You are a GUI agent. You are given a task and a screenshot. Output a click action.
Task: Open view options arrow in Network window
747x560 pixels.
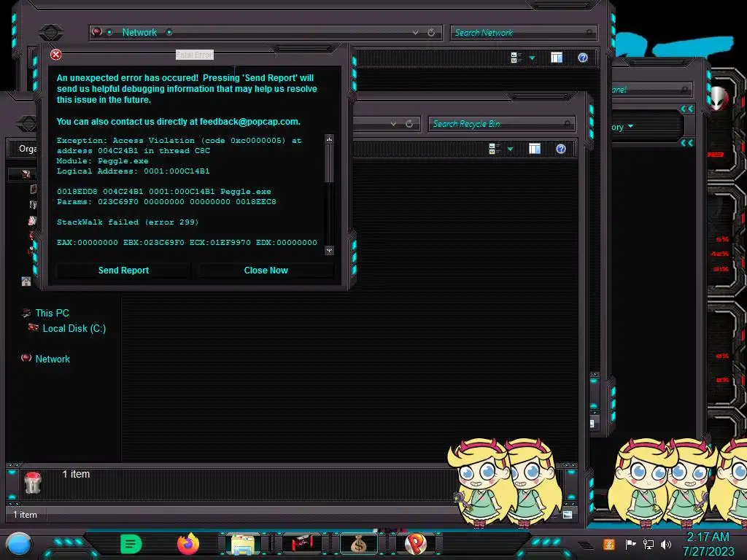click(532, 58)
